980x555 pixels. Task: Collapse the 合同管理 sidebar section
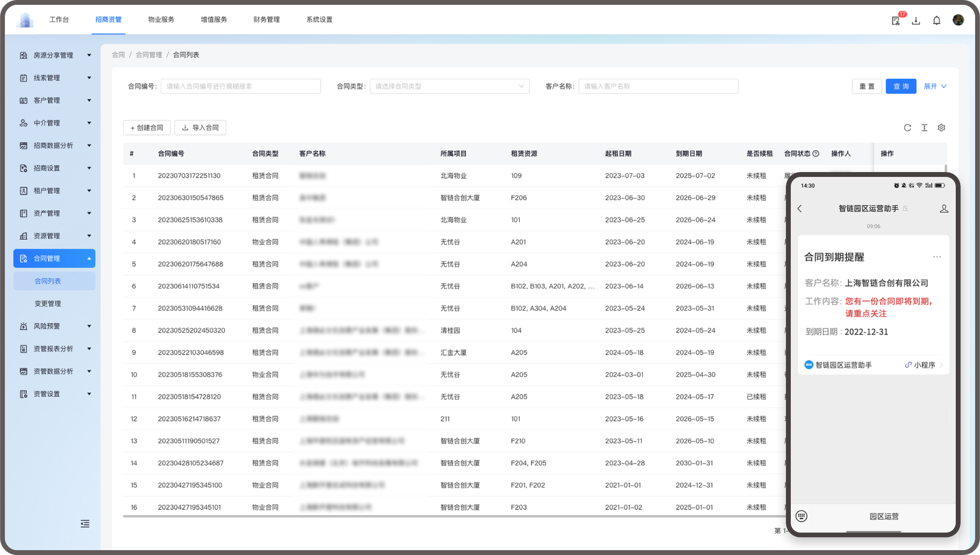(x=55, y=259)
